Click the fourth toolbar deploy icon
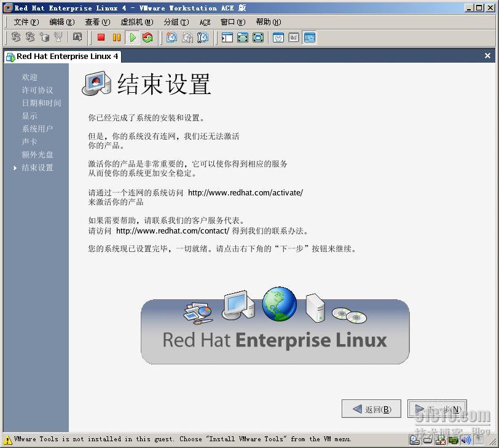 click(58, 37)
